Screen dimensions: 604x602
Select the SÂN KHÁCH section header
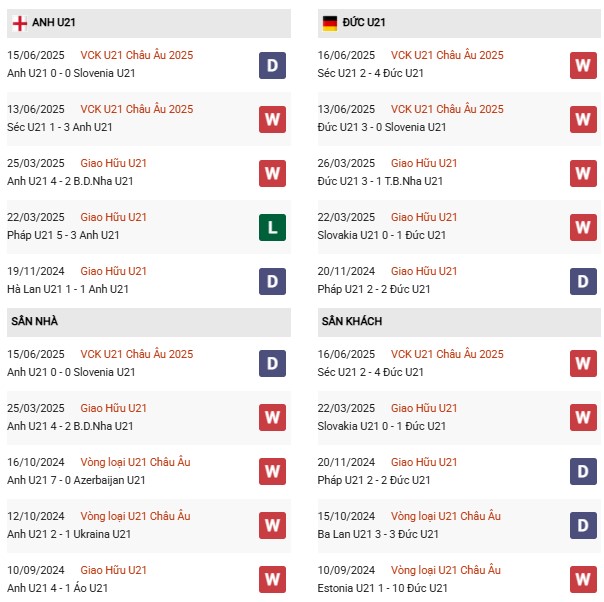pos(351,321)
